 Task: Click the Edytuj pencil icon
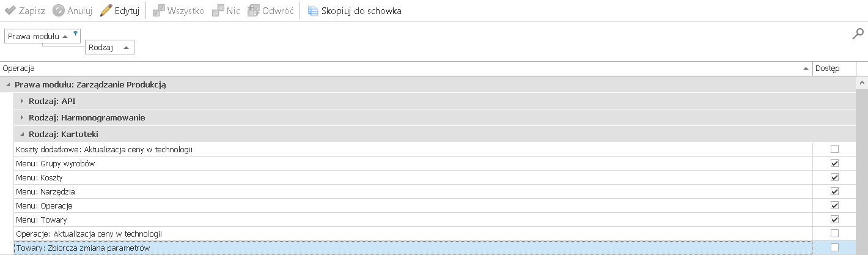click(106, 11)
